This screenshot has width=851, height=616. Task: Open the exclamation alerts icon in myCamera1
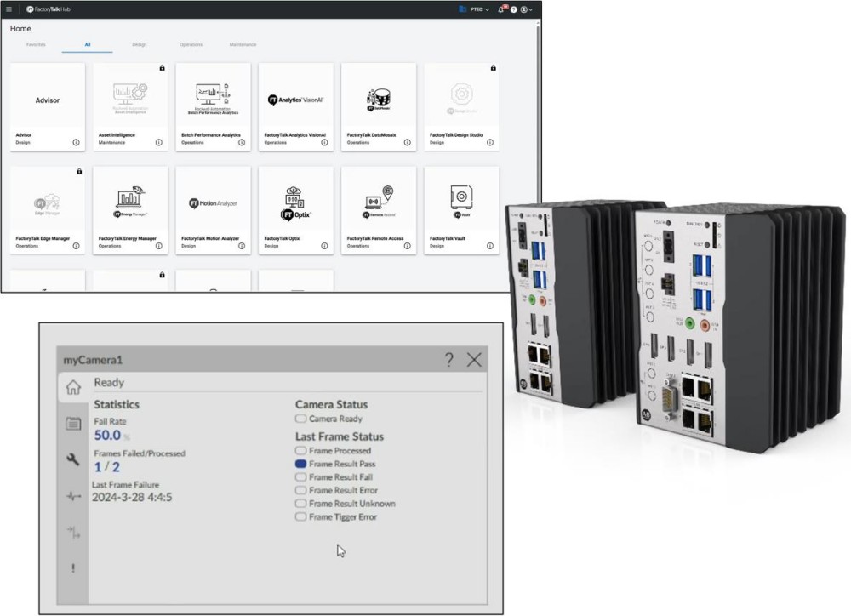tap(72, 568)
